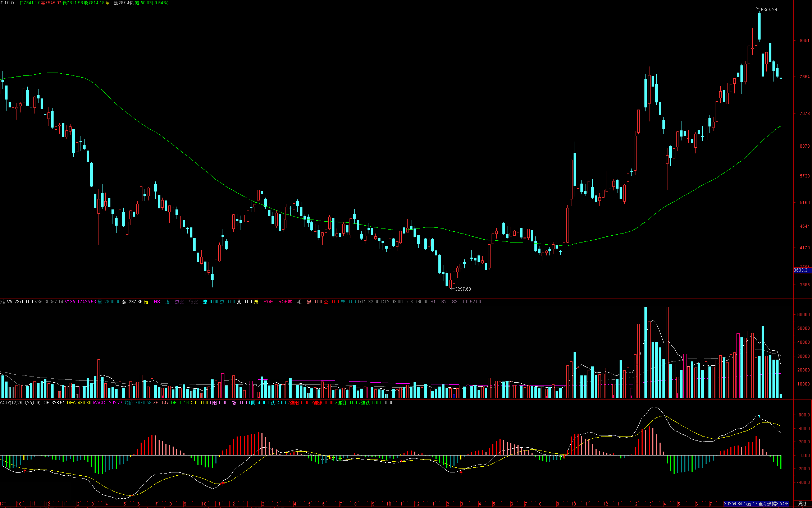
Task: Click the -400.0 MACD axis label
Action: [x=804, y=482]
